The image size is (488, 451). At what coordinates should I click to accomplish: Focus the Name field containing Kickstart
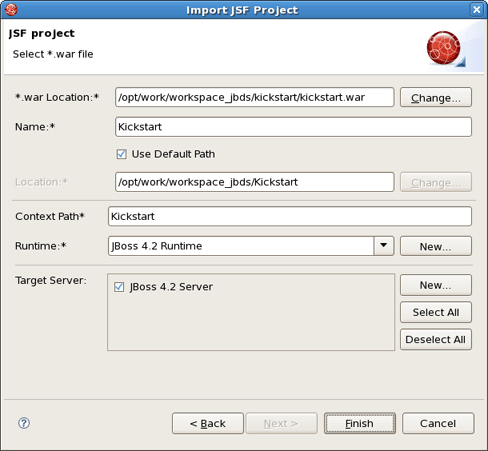[x=293, y=127]
